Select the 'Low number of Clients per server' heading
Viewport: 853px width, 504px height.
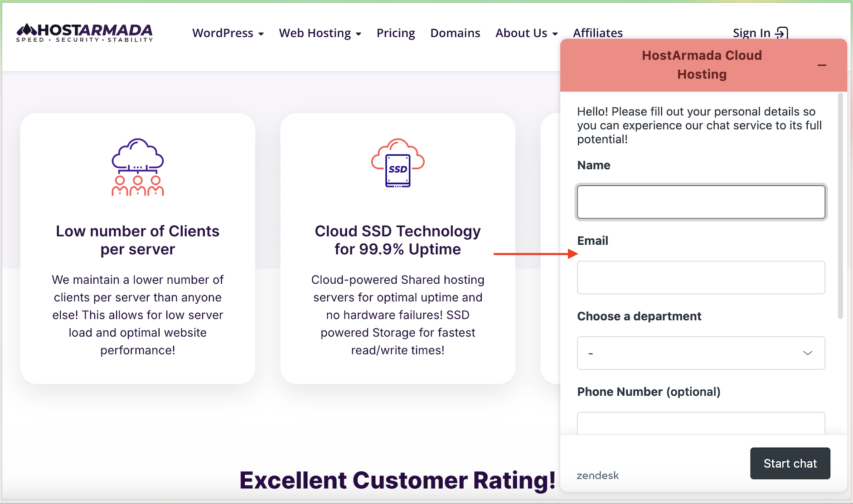tap(138, 240)
